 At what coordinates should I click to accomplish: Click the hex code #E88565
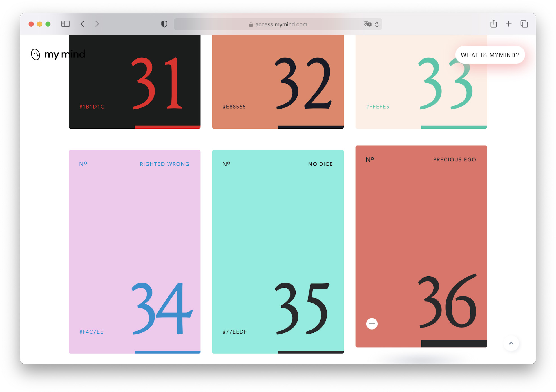click(x=234, y=107)
